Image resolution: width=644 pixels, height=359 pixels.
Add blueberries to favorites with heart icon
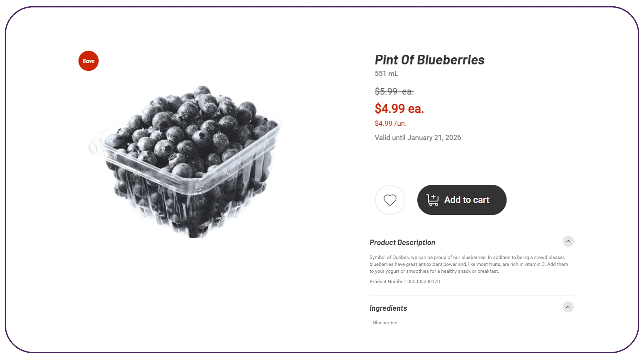pos(390,200)
